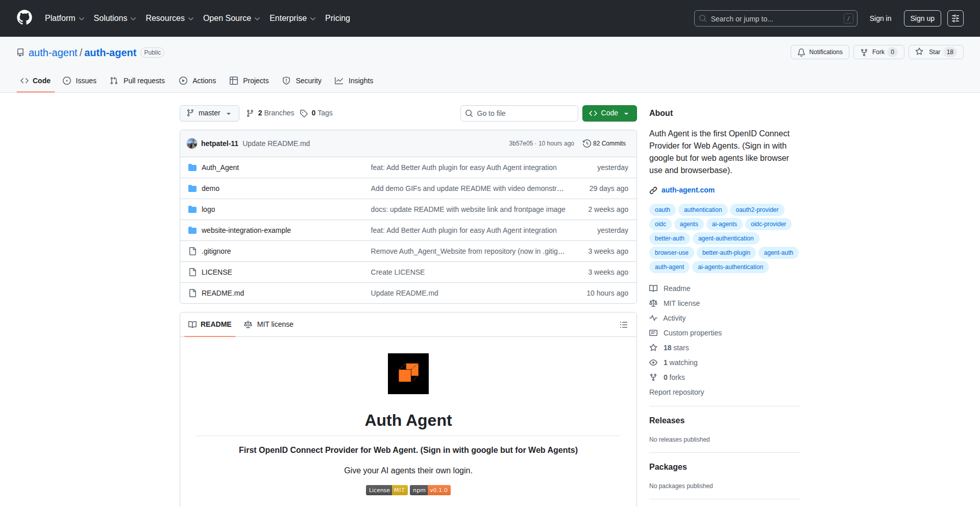The height and width of the screenshot is (507, 980).
Task: Expand the Platform menu
Action: click(64, 18)
